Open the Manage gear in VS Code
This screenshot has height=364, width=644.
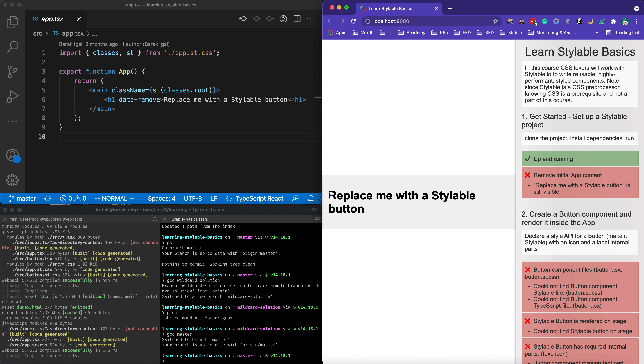coord(12,180)
